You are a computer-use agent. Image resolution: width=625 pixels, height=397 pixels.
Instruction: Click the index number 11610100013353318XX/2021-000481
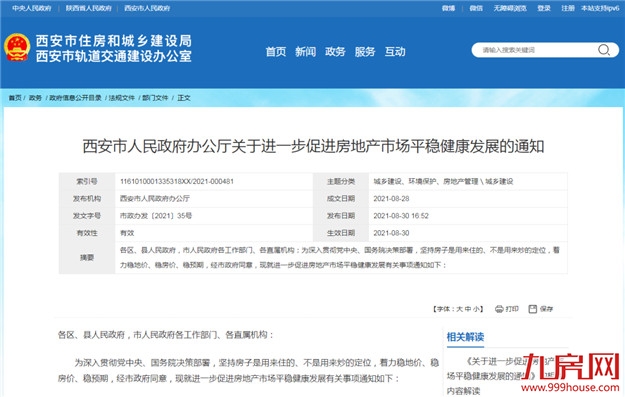pyautogui.click(x=177, y=181)
